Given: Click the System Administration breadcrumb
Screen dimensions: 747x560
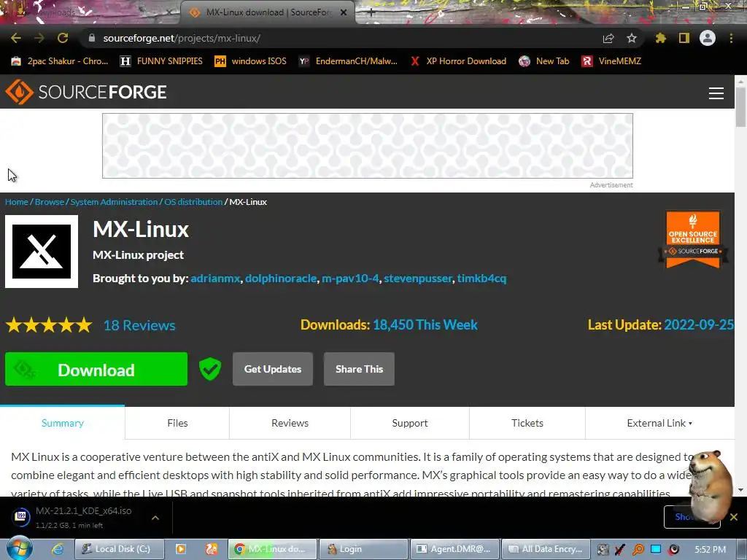Looking at the screenshot, I should (x=114, y=202).
